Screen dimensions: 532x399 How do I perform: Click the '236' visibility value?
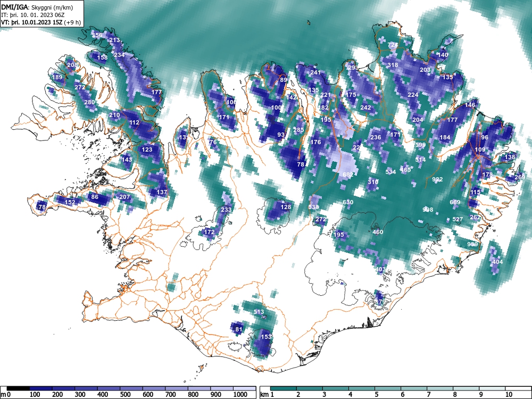376,137
